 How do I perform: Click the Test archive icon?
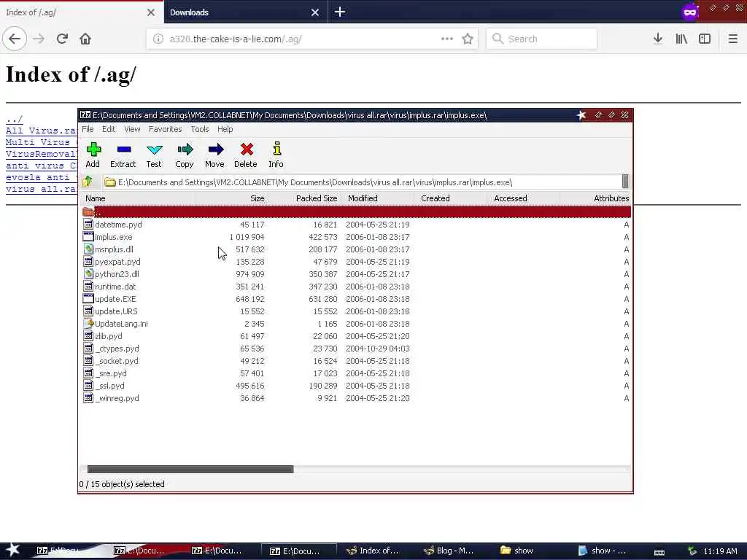(x=154, y=149)
